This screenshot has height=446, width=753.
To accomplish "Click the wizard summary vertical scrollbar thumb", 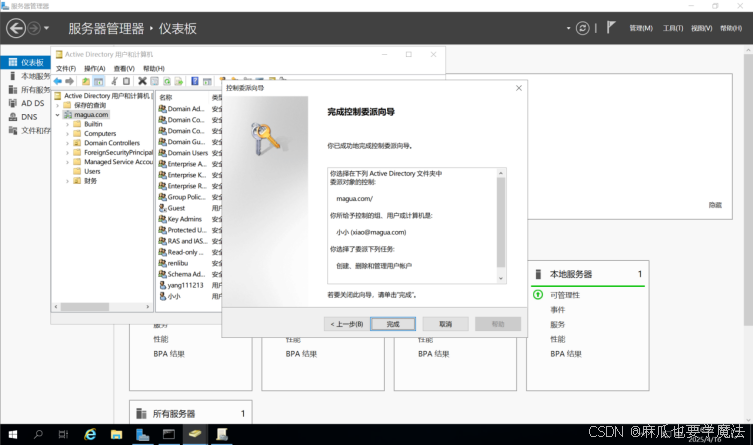I will point(501,222).
